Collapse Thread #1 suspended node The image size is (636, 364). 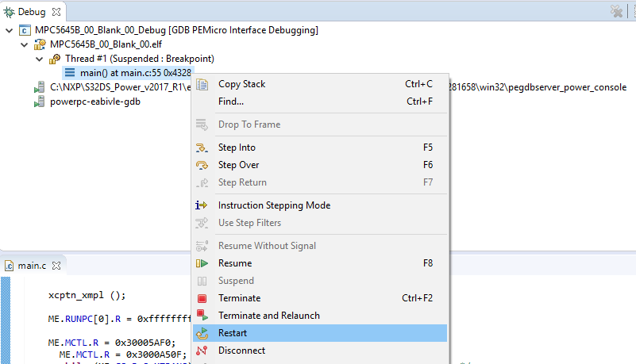(x=39, y=59)
